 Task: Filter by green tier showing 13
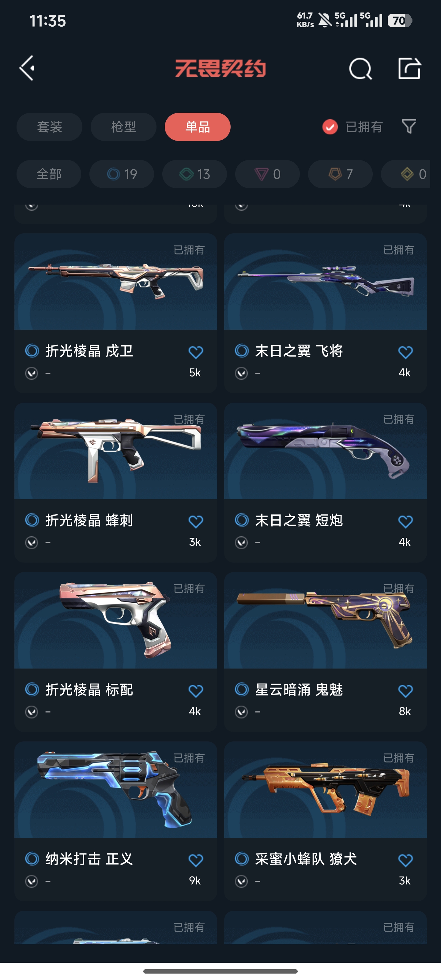(194, 174)
